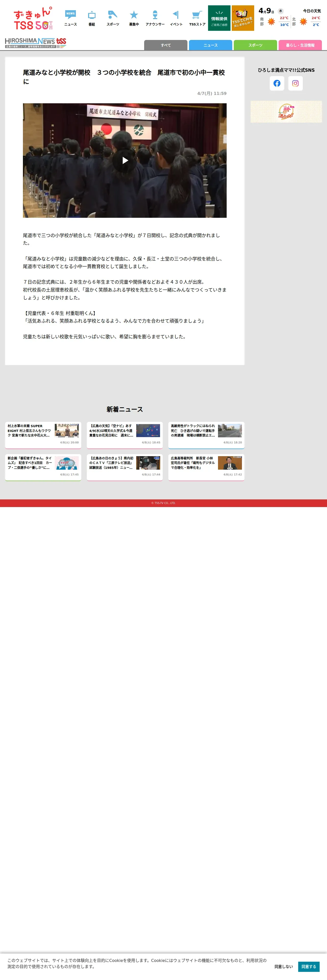
Task: Click the ひろしま満点ママ banner image
Action: (x=286, y=112)
